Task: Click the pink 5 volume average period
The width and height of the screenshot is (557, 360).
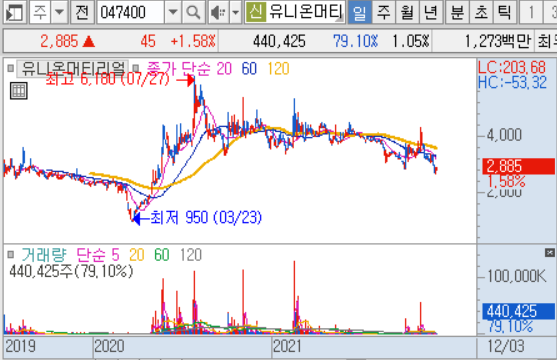Action: point(115,255)
